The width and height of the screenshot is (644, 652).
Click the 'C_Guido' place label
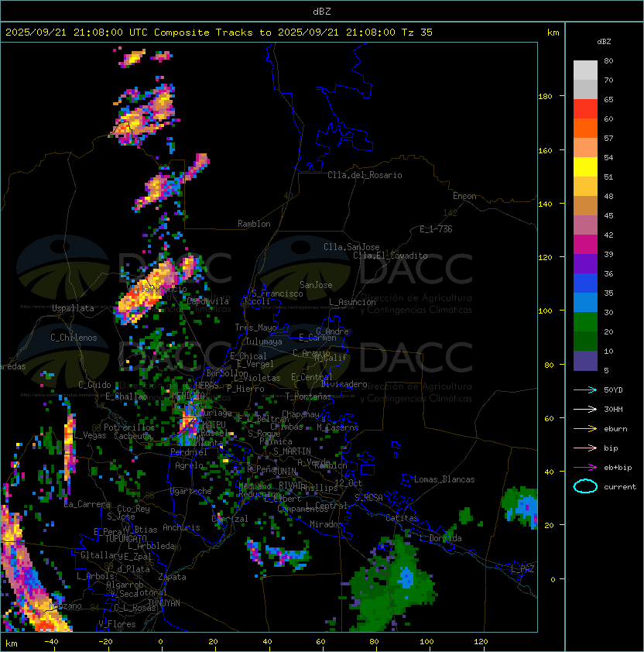pyautogui.click(x=94, y=385)
